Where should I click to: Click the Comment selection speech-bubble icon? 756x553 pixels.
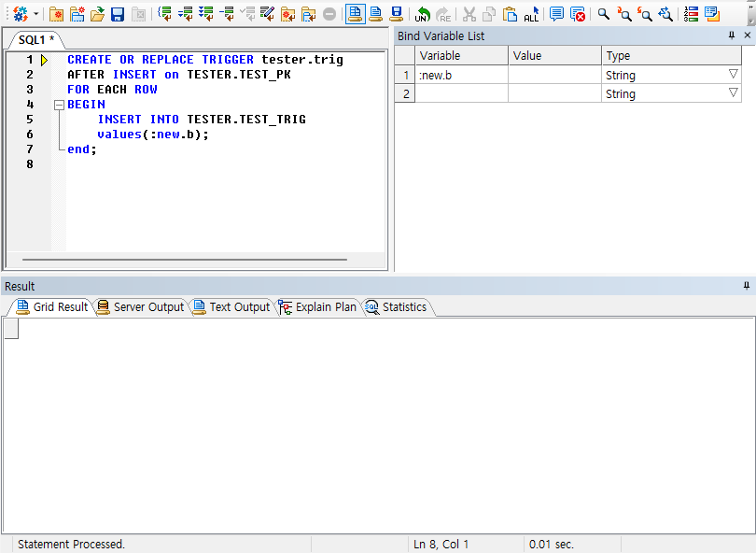coord(557,14)
